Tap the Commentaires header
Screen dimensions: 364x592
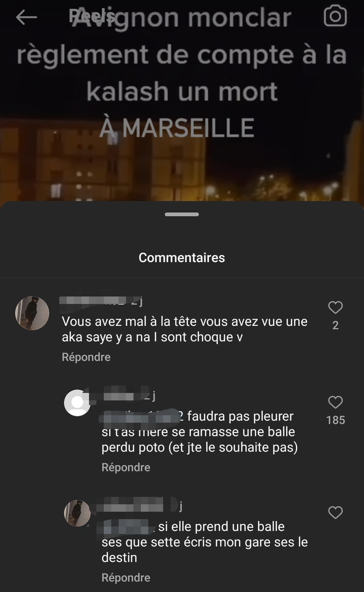click(x=182, y=258)
